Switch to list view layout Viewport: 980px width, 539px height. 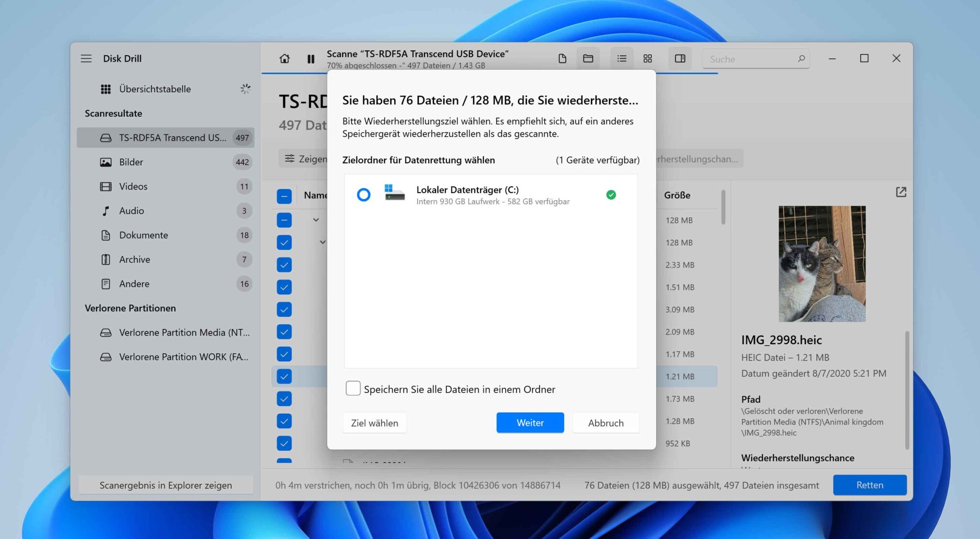click(622, 58)
